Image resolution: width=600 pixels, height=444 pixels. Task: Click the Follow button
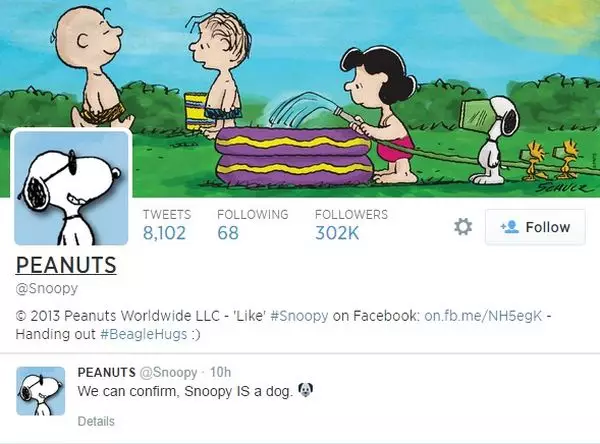tap(535, 227)
